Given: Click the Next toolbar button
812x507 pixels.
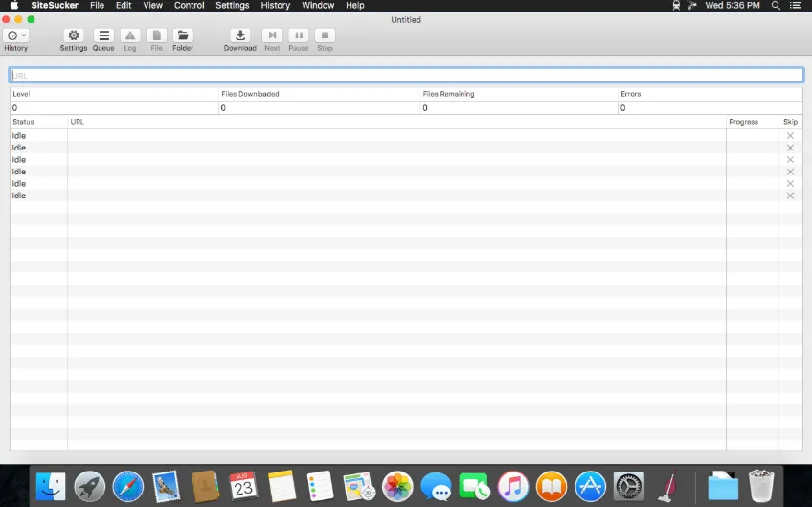Looking at the screenshot, I should click(272, 35).
